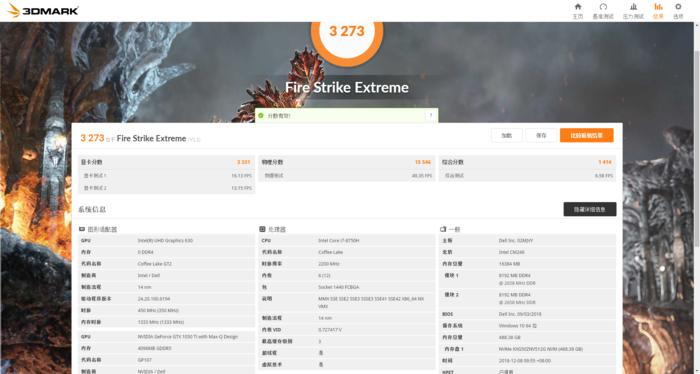Click the 3DMark logo in the header
Viewport: 700px width, 374px height.
[x=43, y=10]
